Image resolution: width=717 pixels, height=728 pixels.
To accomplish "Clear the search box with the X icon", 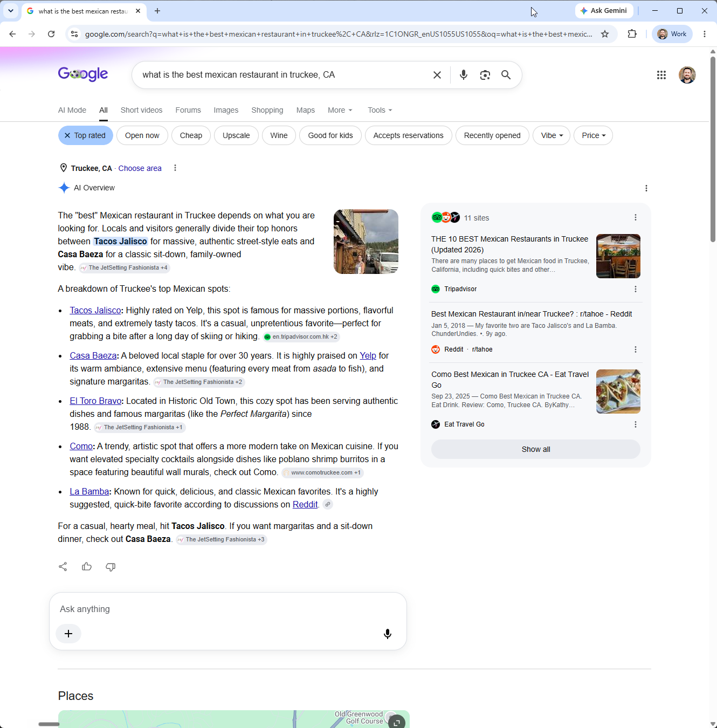I will (437, 75).
